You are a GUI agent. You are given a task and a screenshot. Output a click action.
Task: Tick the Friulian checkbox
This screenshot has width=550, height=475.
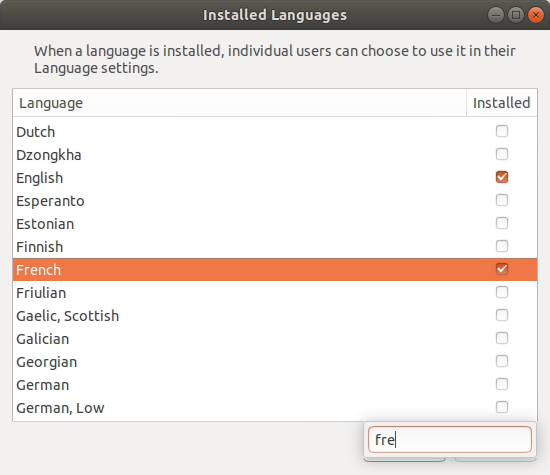click(x=502, y=292)
